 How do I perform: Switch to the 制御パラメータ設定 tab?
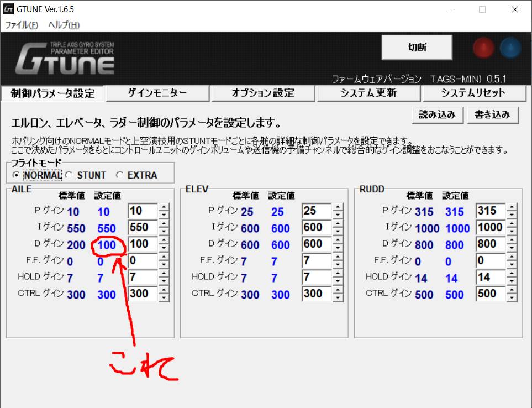(52, 93)
